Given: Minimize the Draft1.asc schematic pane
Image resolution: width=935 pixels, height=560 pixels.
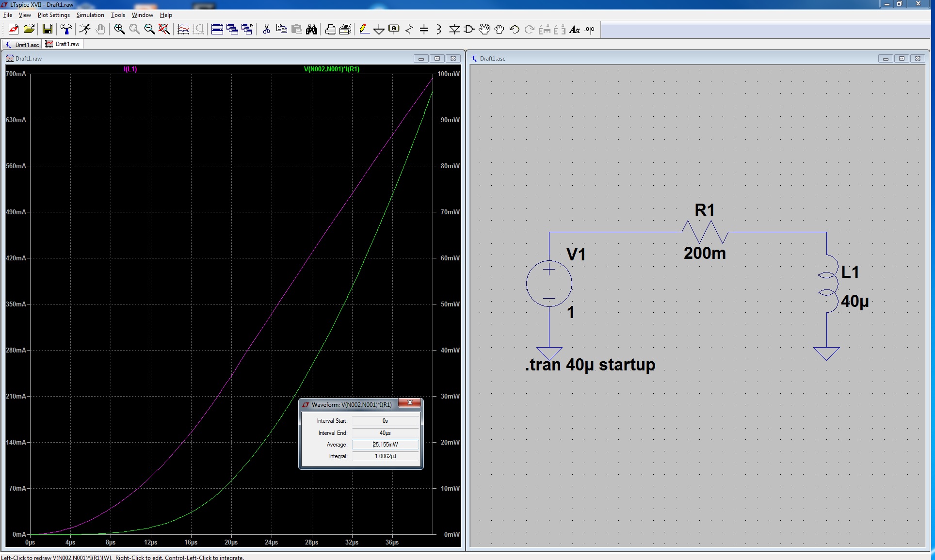Looking at the screenshot, I should pos(886,59).
